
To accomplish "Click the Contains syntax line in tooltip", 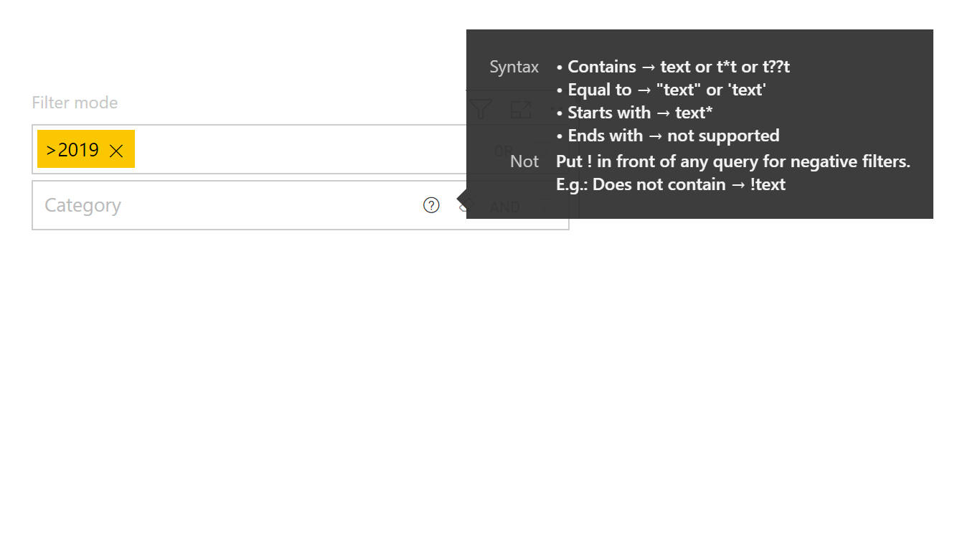I will click(673, 67).
